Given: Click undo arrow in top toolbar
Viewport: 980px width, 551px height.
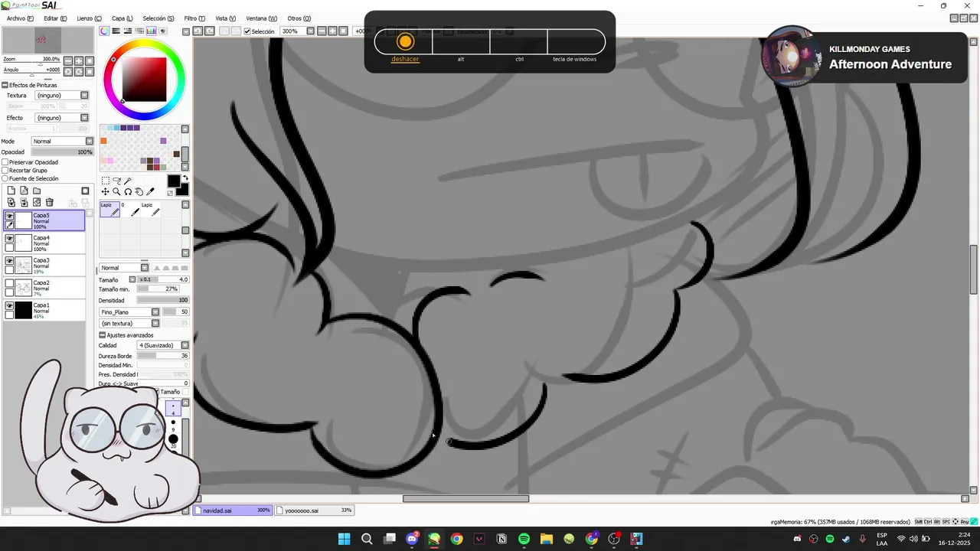Looking at the screenshot, I should click(198, 31).
